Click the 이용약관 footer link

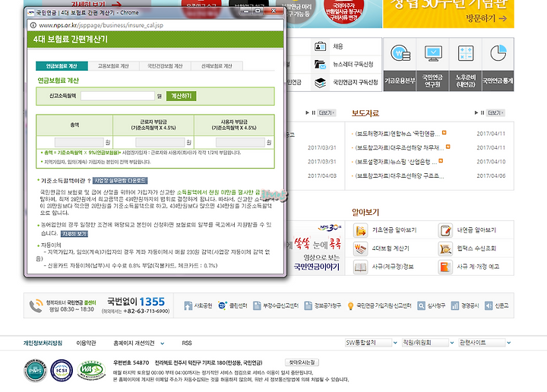[86, 343]
